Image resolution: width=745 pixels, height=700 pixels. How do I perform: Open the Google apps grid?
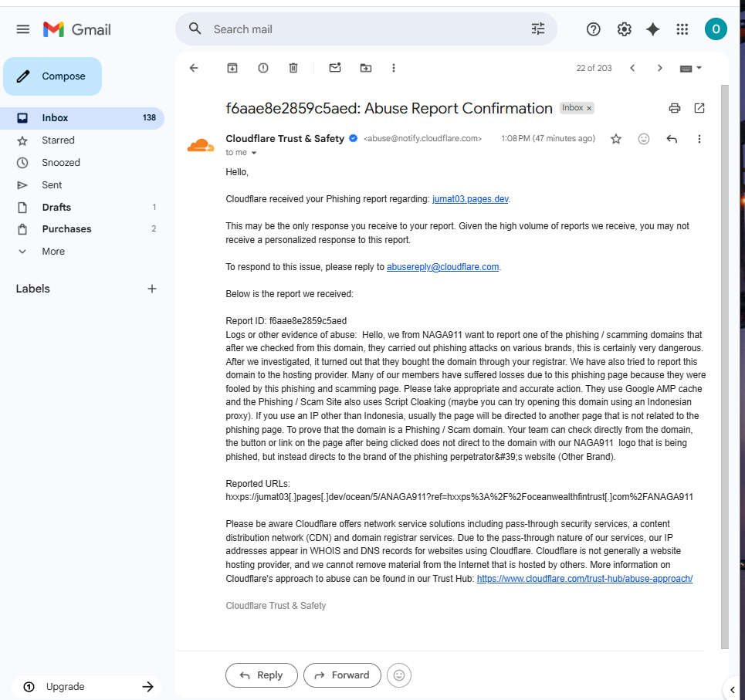point(682,29)
